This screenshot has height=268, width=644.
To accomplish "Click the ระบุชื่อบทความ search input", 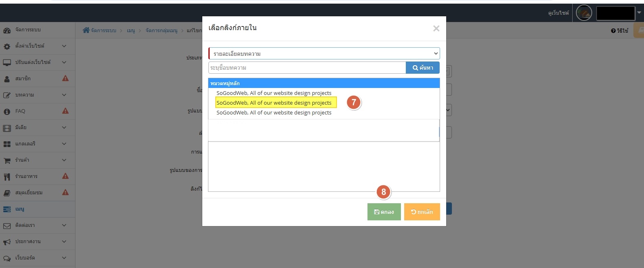I will (307, 68).
